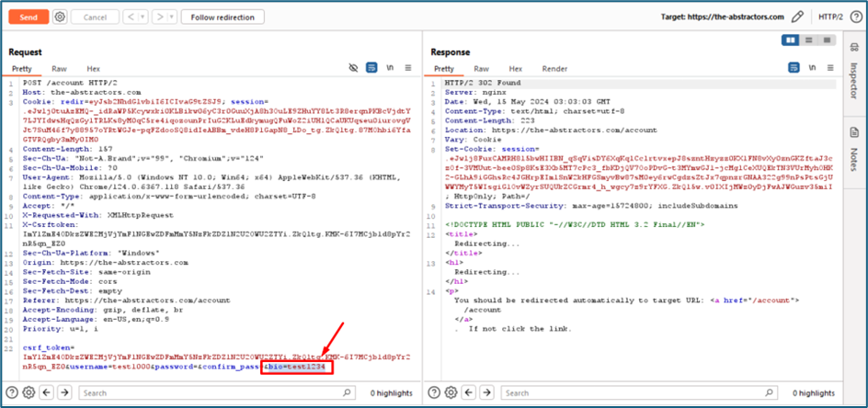Click the Location response header line
The image size is (868, 408).
[551, 130]
